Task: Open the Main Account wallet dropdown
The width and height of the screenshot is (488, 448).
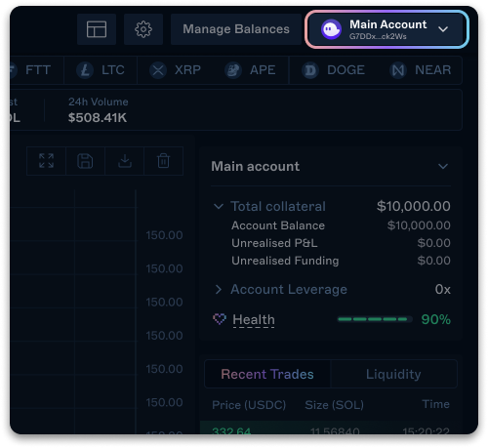Action: [x=386, y=29]
